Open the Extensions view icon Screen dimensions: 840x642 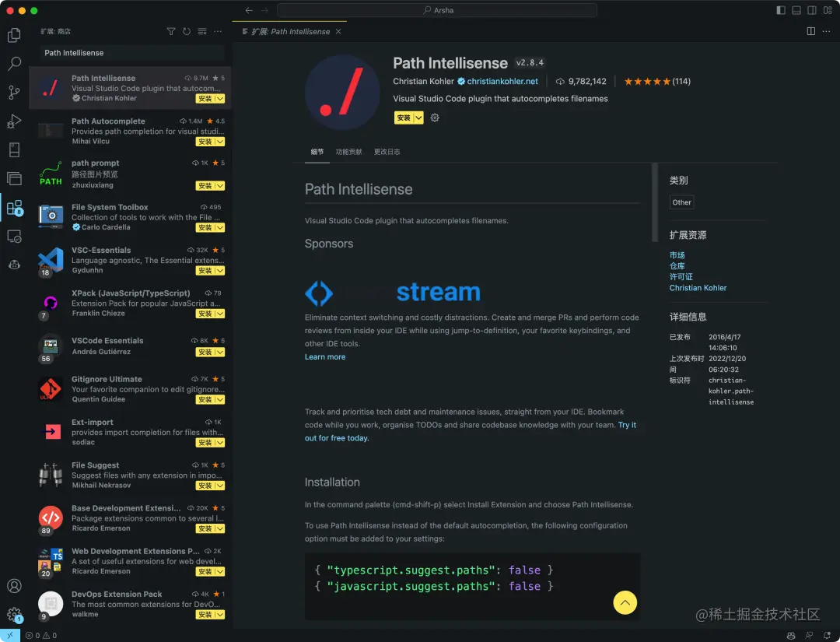click(15, 208)
